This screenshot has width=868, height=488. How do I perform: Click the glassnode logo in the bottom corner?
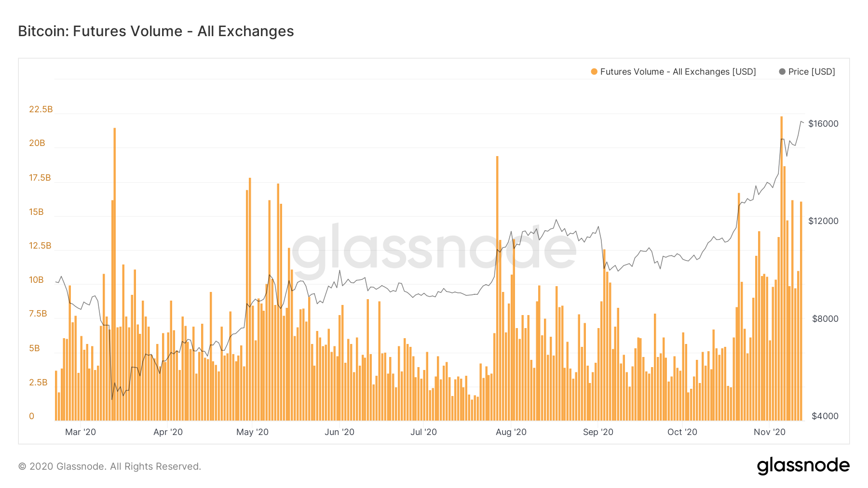[803, 466]
